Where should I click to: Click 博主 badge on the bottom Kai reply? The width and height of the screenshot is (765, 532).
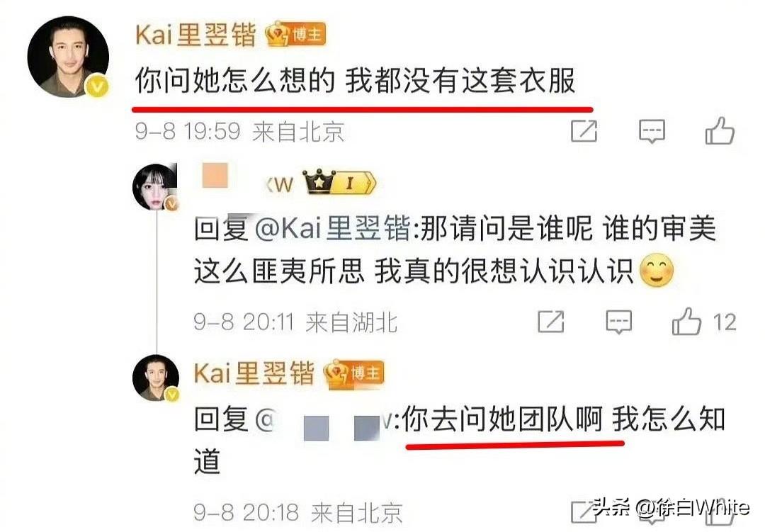pyautogui.click(x=354, y=374)
